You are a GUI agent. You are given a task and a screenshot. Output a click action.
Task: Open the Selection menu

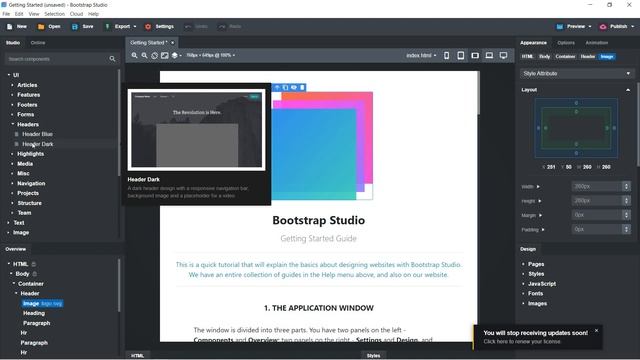tap(54, 14)
